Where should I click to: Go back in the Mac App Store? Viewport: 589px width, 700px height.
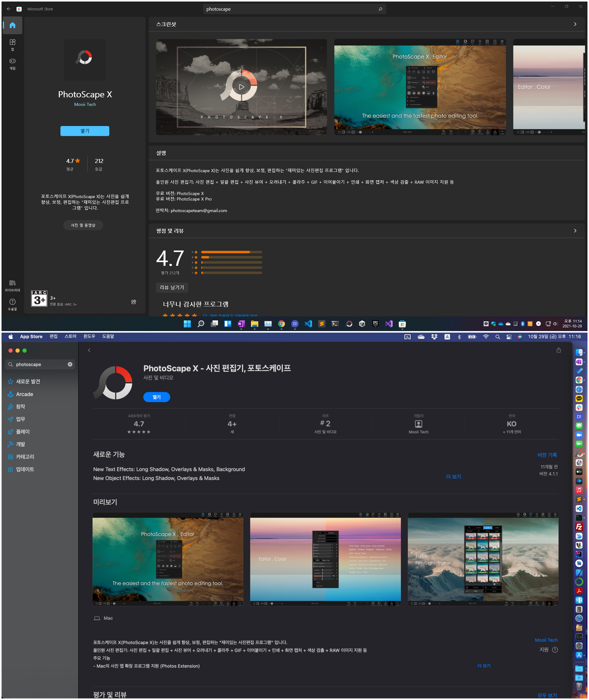pos(89,350)
